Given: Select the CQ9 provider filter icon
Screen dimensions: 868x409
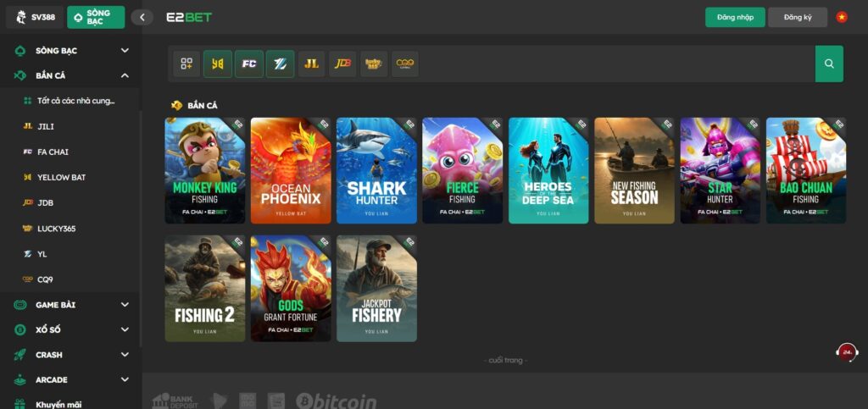Looking at the screenshot, I should 404,64.
